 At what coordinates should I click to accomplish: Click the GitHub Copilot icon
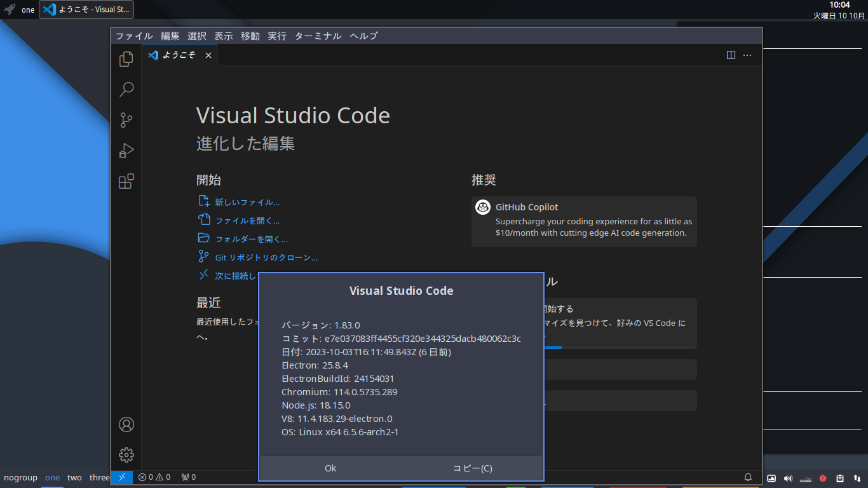(x=483, y=207)
